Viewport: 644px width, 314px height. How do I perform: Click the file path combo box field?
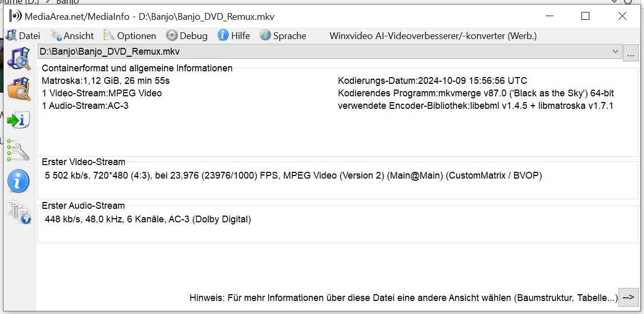coord(330,52)
